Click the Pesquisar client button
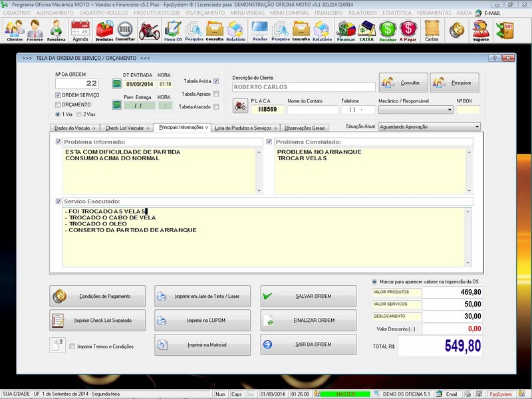Screen dimensions: 532x399 (455, 82)
